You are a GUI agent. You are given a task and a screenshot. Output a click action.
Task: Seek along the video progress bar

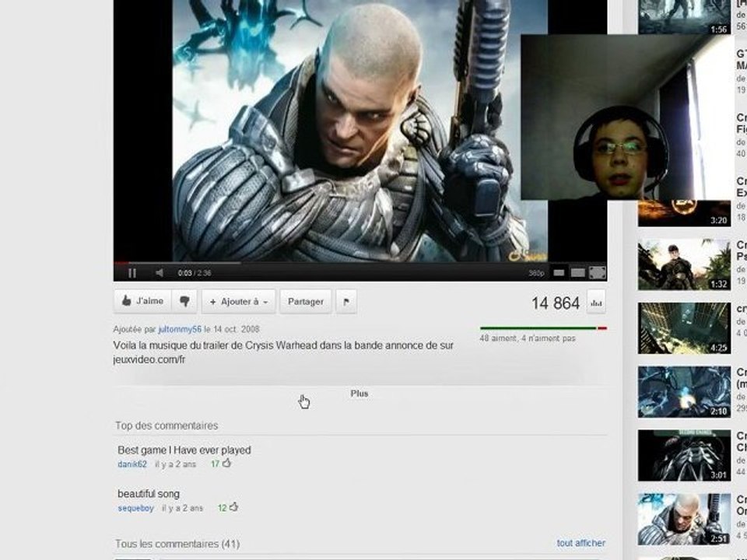(x=360, y=262)
